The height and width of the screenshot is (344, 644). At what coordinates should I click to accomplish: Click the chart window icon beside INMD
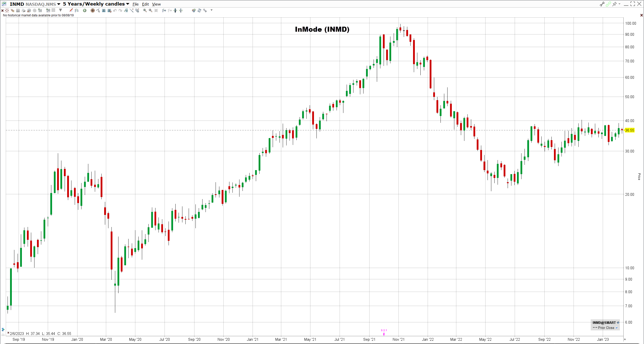point(4,4)
